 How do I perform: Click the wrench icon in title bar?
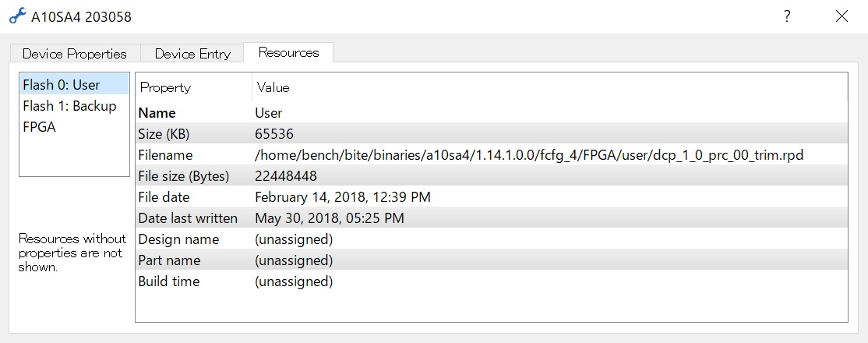point(18,16)
